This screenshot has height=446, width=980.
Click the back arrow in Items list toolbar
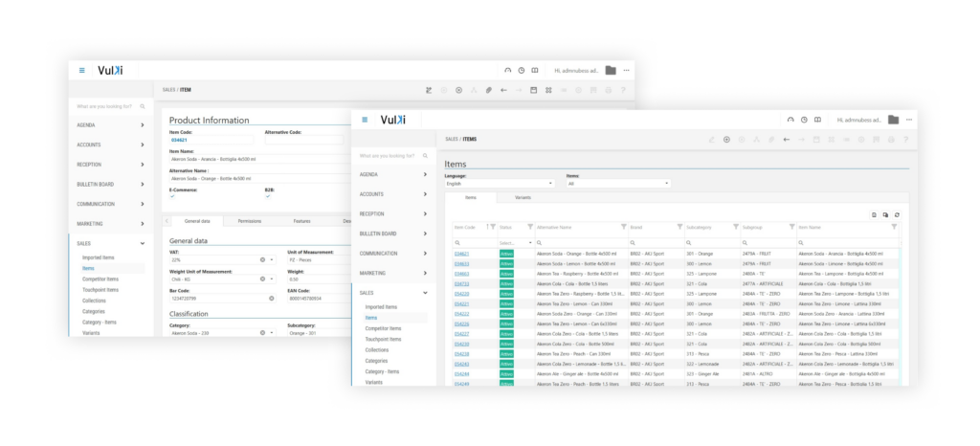(x=786, y=139)
